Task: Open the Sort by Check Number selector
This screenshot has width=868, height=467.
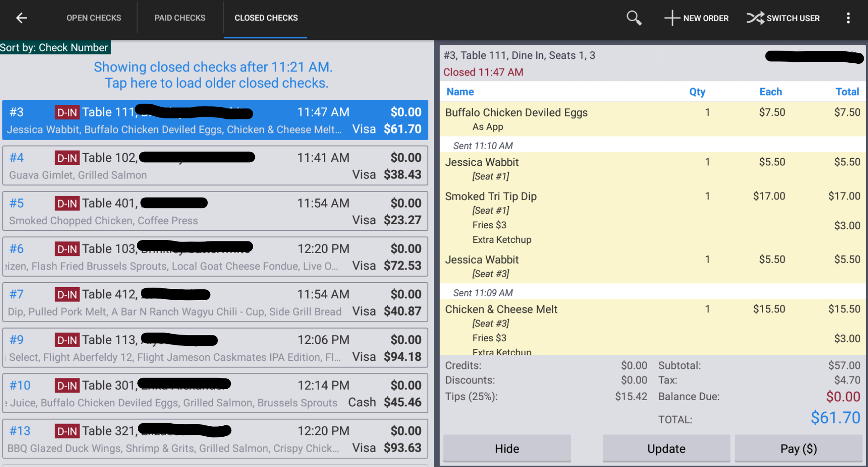Action: (55, 47)
